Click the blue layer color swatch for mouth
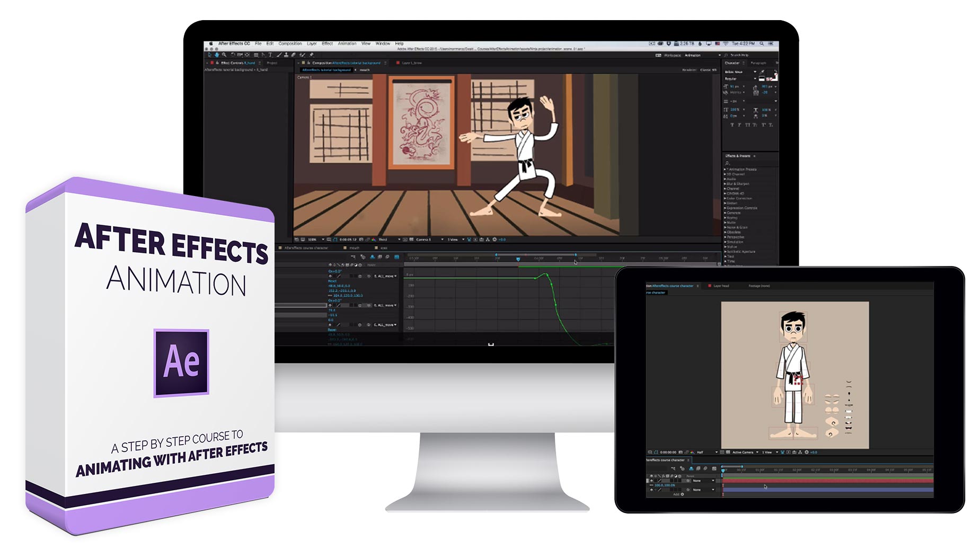Viewport: 980px width, 548px height. pos(343,248)
